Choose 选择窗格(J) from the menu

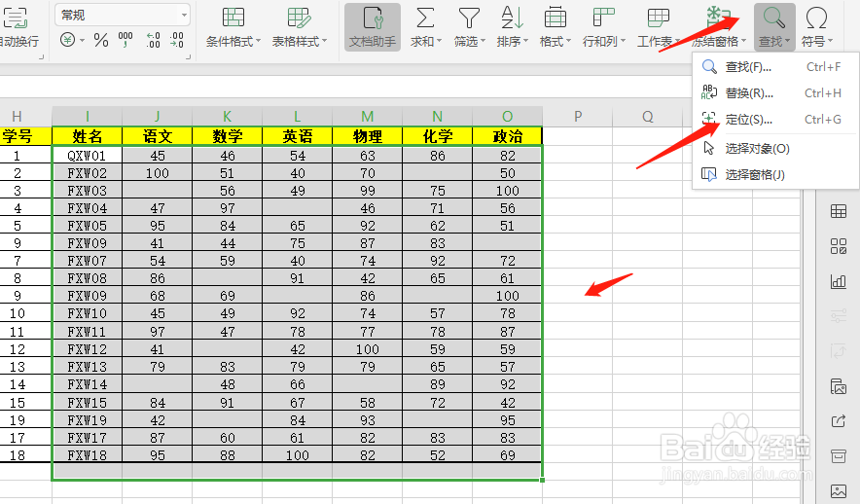[775, 175]
